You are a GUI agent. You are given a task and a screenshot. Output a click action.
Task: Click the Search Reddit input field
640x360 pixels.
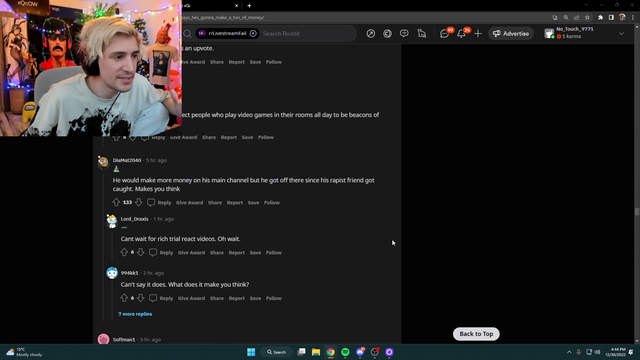[306, 33]
